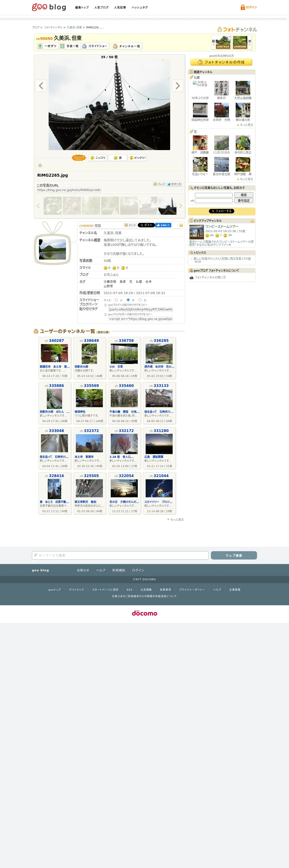The width and height of the screenshot is (289, 868).
Task: Open ハッシュタグ menu item
Action: [x=139, y=7]
